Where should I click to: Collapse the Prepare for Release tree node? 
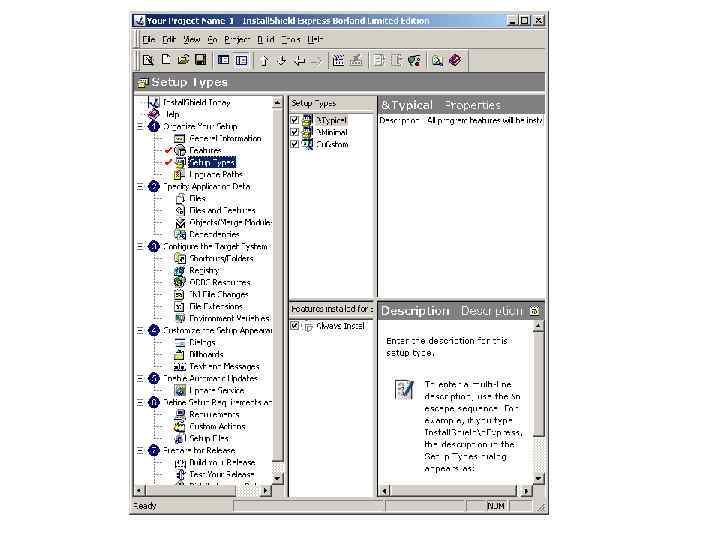[x=140, y=450]
